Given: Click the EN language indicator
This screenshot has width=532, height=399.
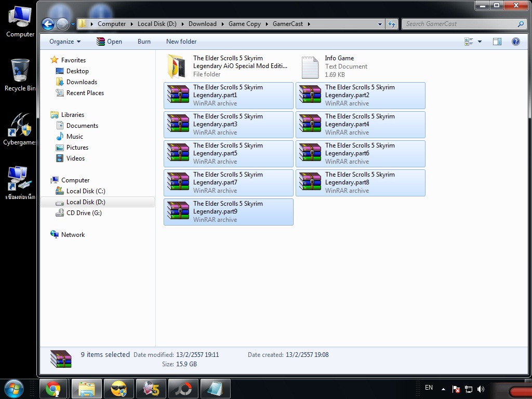Looking at the screenshot, I should point(429,388).
